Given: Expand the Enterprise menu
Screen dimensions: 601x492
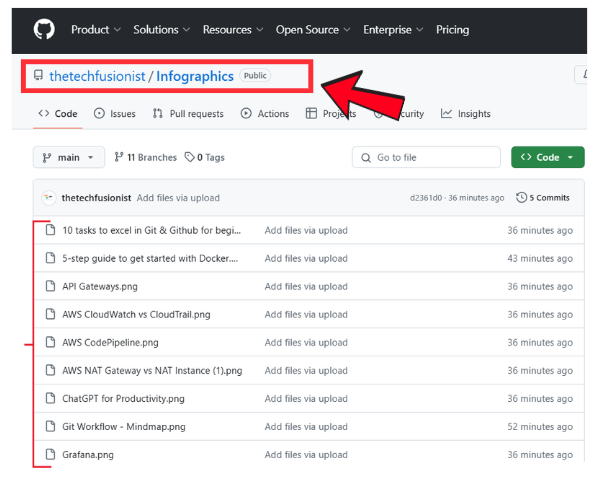Looking at the screenshot, I should coord(393,30).
